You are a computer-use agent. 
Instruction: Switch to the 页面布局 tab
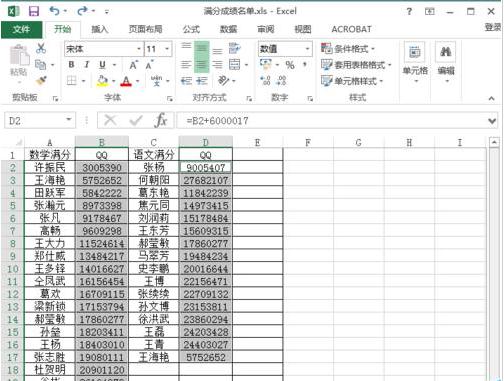pos(145,29)
